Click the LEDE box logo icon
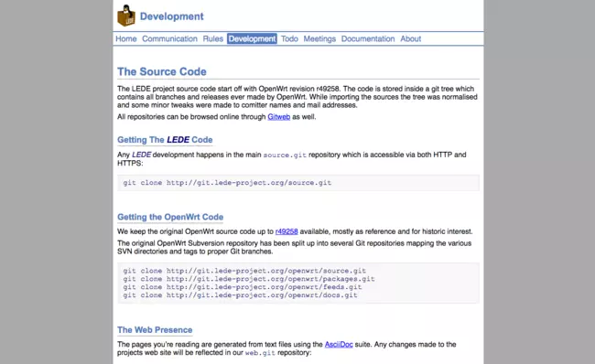This screenshot has height=364, width=595. [x=126, y=16]
